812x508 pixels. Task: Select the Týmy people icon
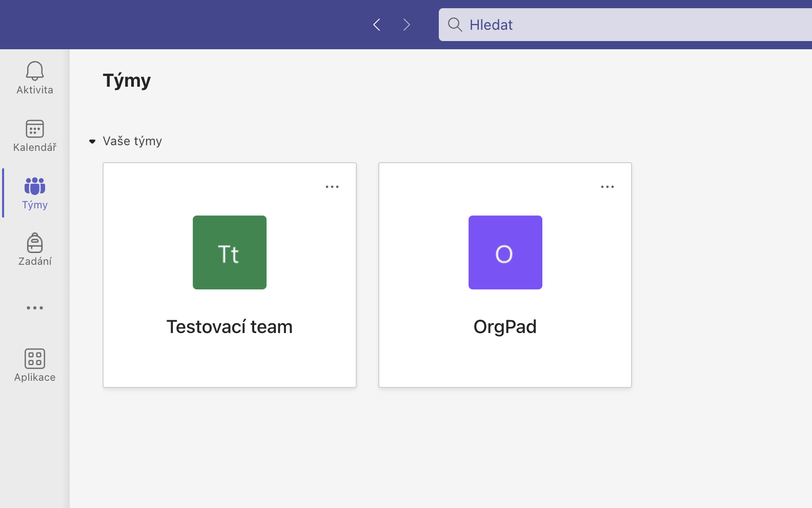pyautogui.click(x=35, y=186)
